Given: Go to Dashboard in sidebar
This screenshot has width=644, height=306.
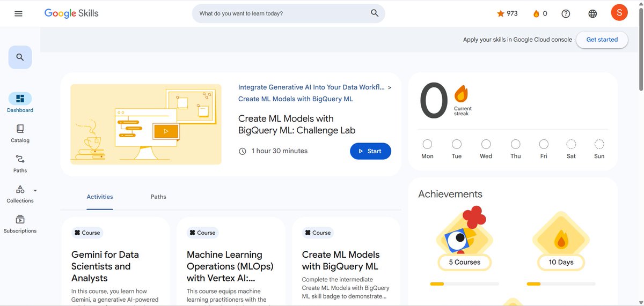Looking at the screenshot, I should pyautogui.click(x=20, y=103).
